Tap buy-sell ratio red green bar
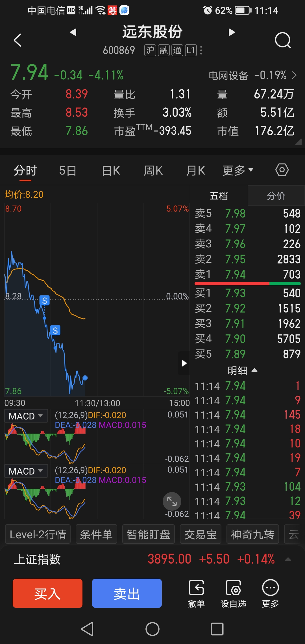The height and width of the screenshot is (644, 305). [x=248, y=284]
